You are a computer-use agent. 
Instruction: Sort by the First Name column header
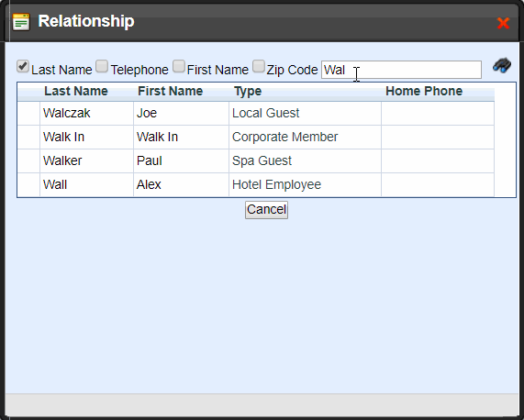[170, 91]
